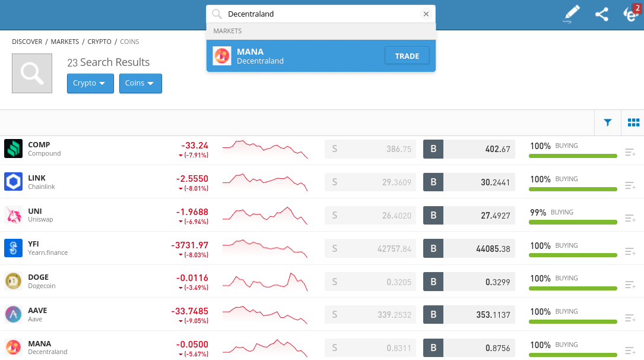Click Sell price for UNI

[x=370, y=215]
